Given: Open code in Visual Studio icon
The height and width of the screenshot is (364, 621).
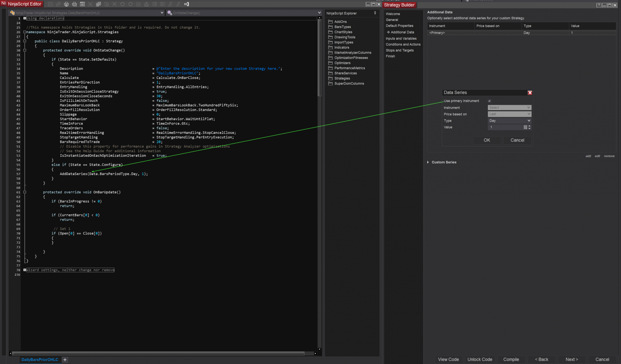Looking at the screenshot, I should click(x=187, y=4).
